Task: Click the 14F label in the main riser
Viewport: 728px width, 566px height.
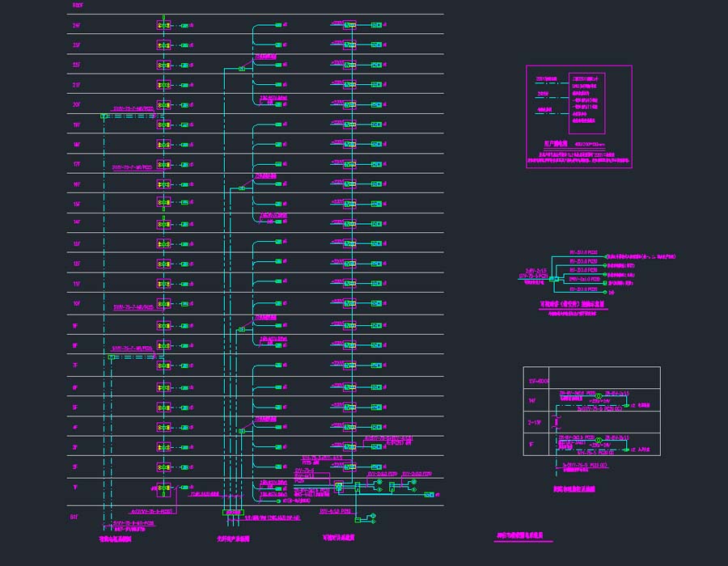Action: [x=76, y=222]
